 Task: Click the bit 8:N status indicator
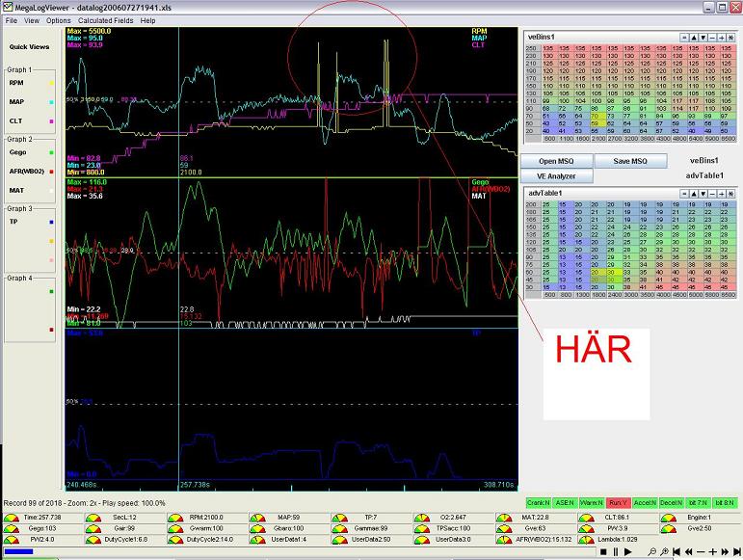pyautogui.click(x=725, y=503)
